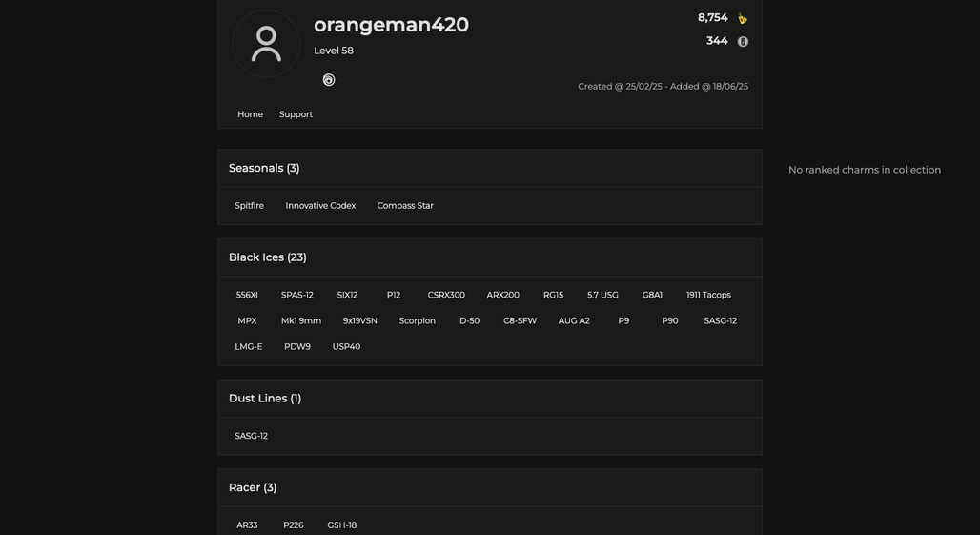Select the Spitfire seasonal skin
This screenshot has height=535, width=980.
[250, 206]
